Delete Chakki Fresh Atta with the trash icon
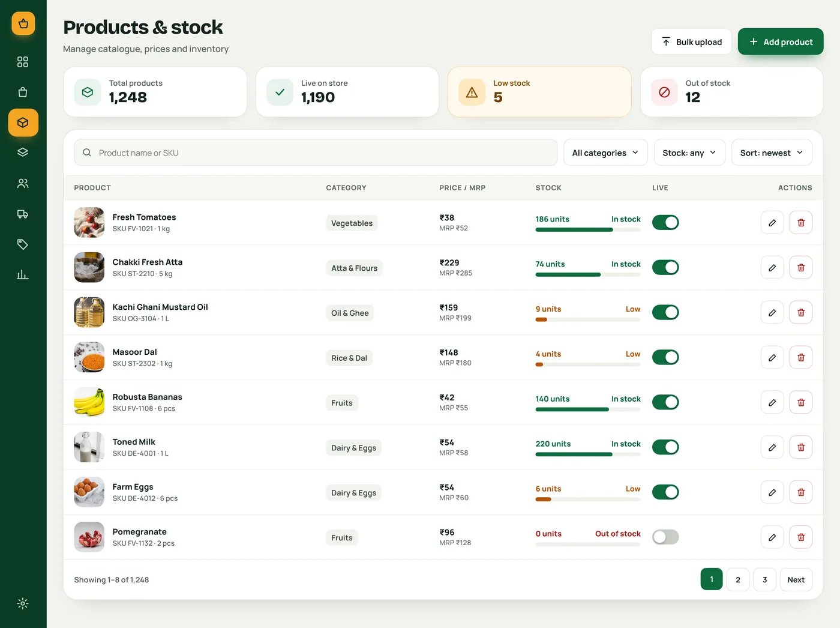840x628 pixels. (801, 268)
